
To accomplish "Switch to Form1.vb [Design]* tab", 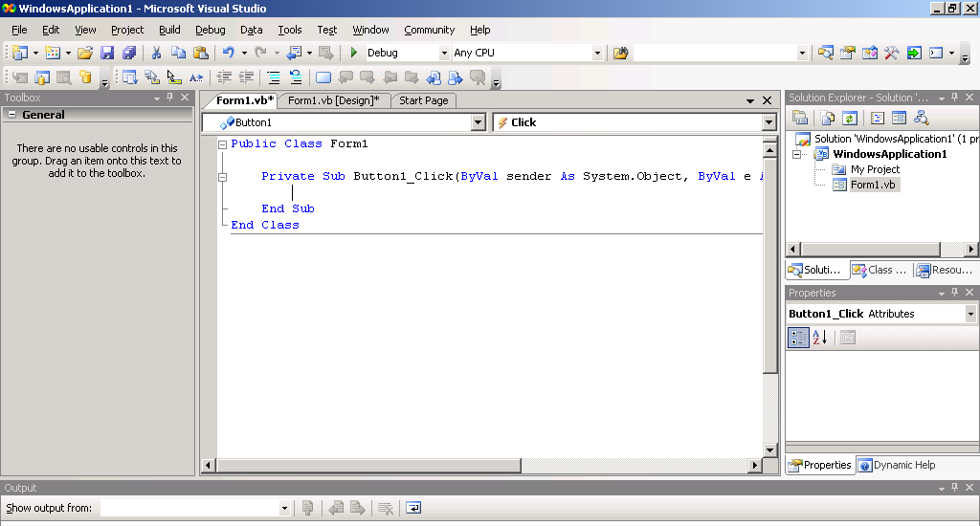I will [x=334, y=100].
